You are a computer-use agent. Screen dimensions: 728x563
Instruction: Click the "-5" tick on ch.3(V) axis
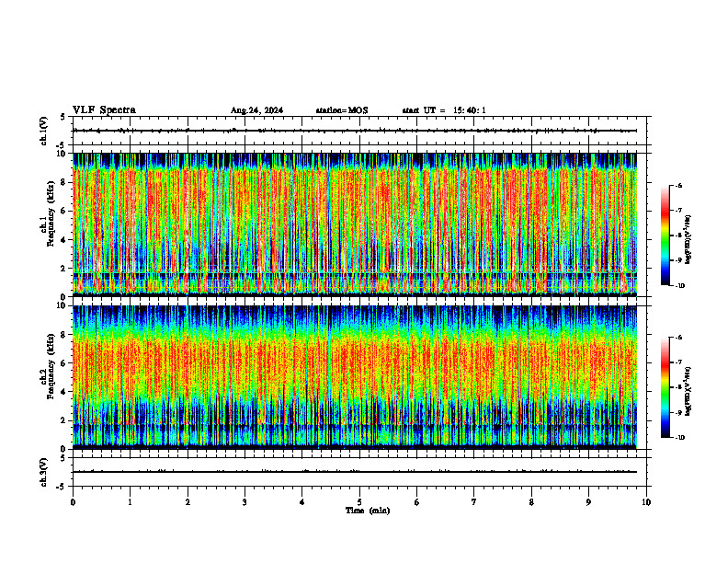coord(62,487)
